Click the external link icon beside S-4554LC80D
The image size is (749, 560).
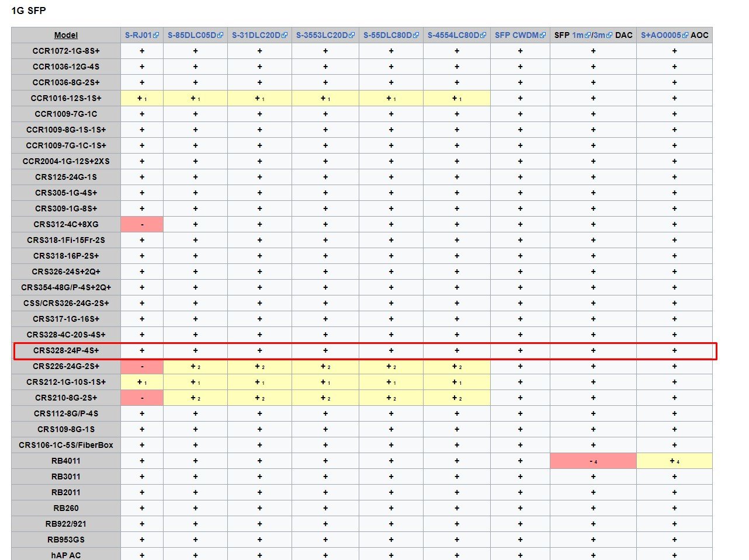click(483, 35)
